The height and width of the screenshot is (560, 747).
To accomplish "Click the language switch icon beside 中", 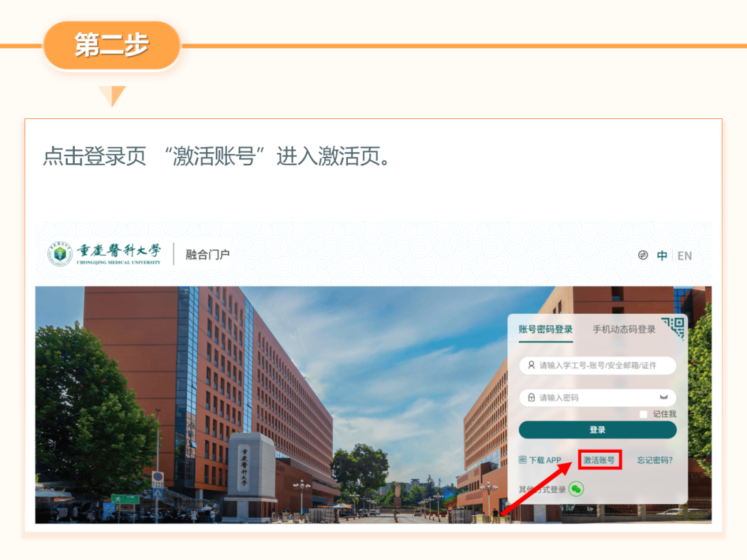I will pos(643,255).
